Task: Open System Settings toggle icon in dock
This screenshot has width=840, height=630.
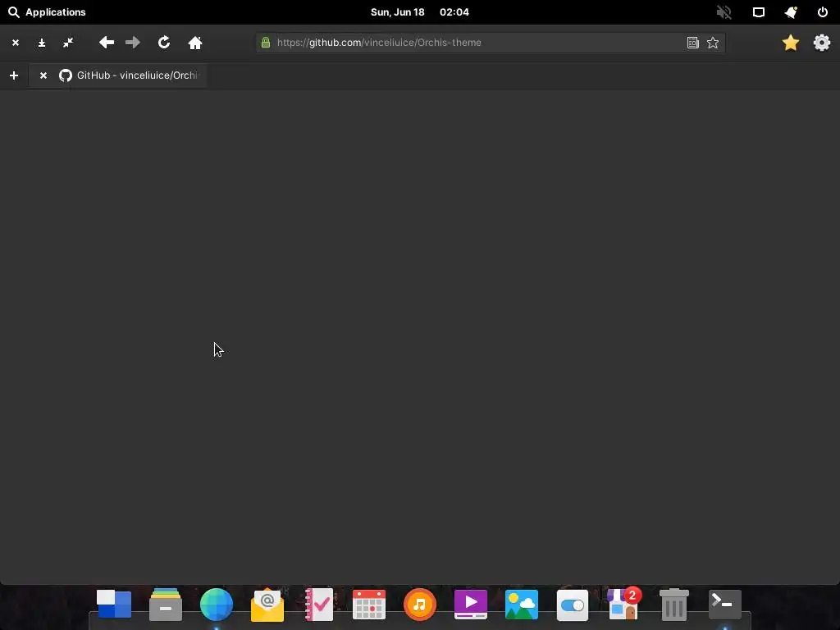Action: click(x=573, y=605)
